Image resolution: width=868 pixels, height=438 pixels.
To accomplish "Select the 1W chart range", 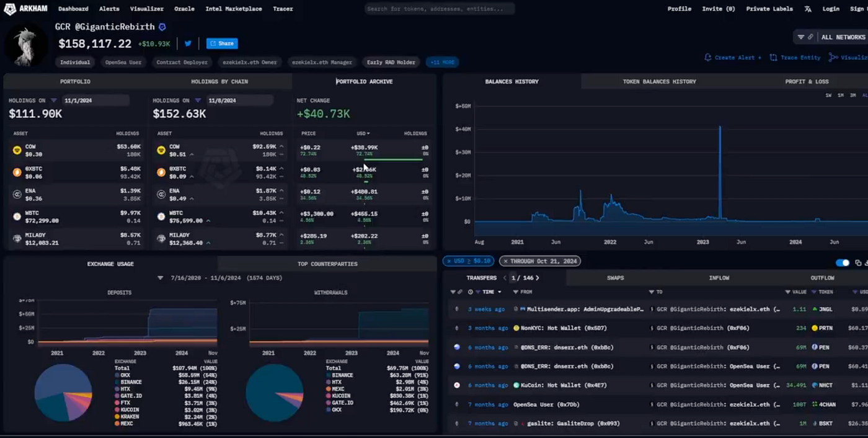I will 829,95.
